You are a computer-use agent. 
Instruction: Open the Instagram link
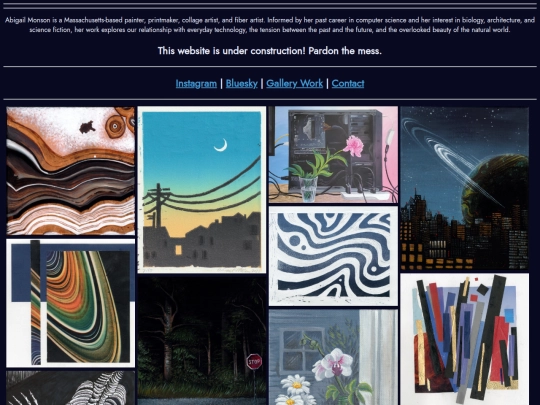[x=196, y=83]
